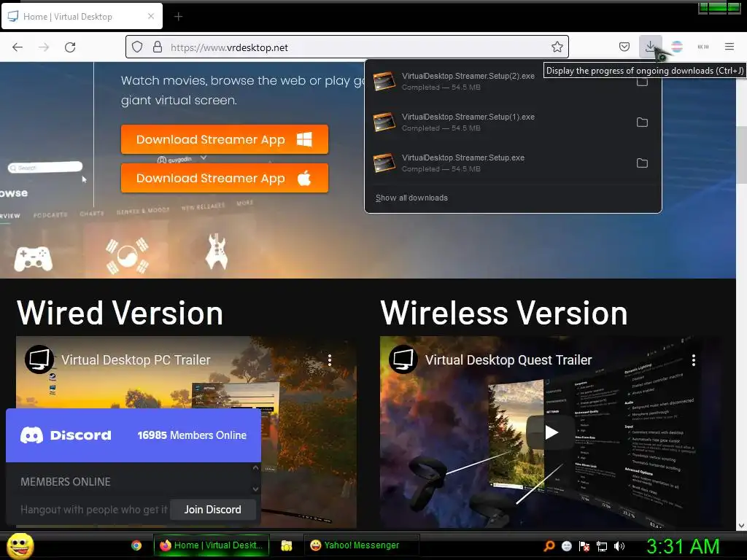747x560 pixels.
Task: Open the folder for VirtualDesktop.Streamer.Setup(1).exe
Action: click(x=642, y=122)
